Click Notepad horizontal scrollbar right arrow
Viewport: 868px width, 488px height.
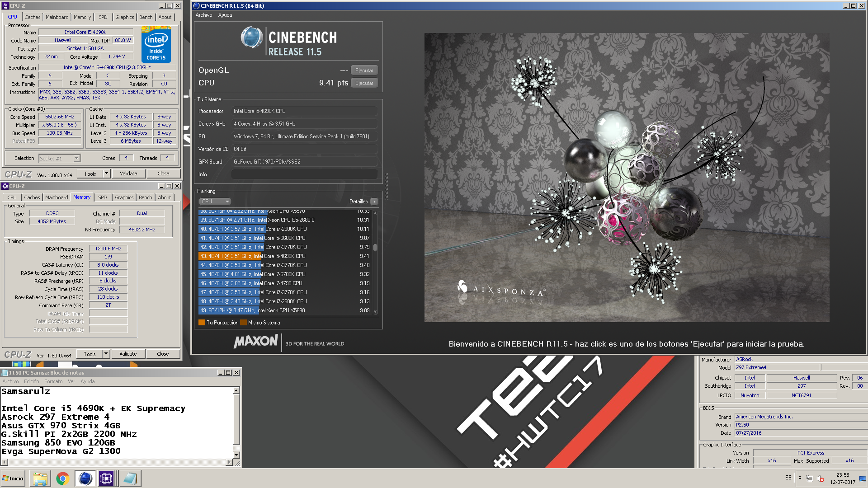pos(229,462)
